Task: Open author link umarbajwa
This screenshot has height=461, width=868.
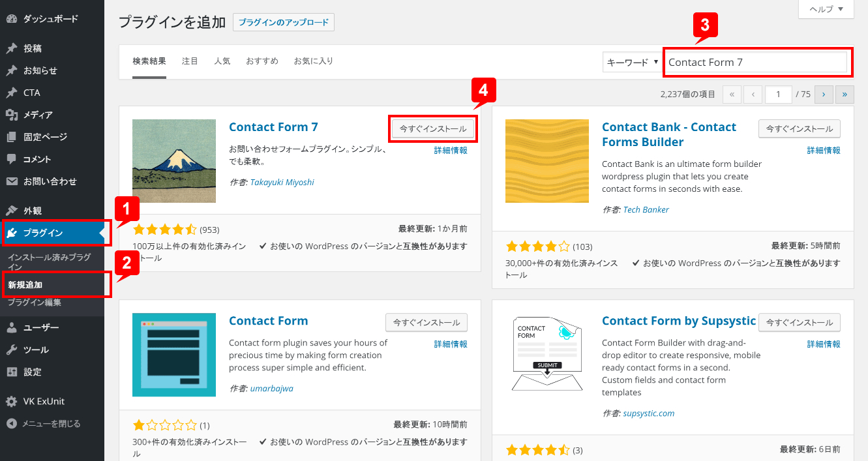Action: tap(272, 389)
